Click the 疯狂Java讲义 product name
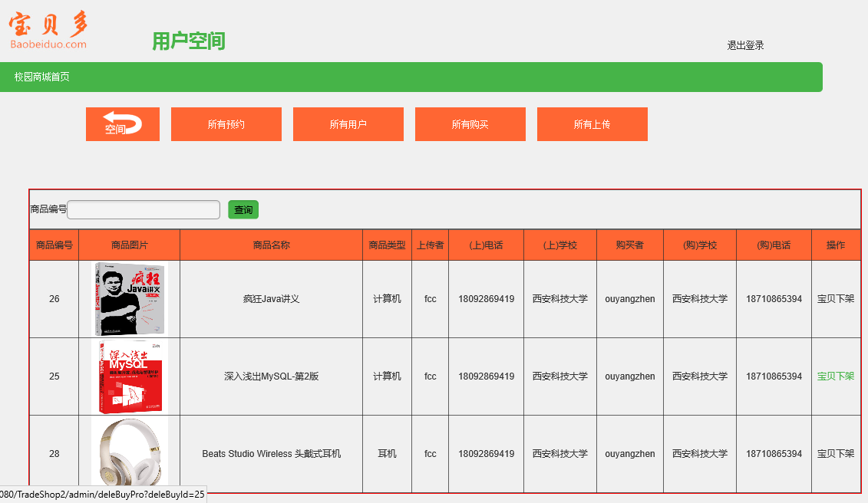The image size is (868, 503). pyautogui.click(x=271, y=299)
